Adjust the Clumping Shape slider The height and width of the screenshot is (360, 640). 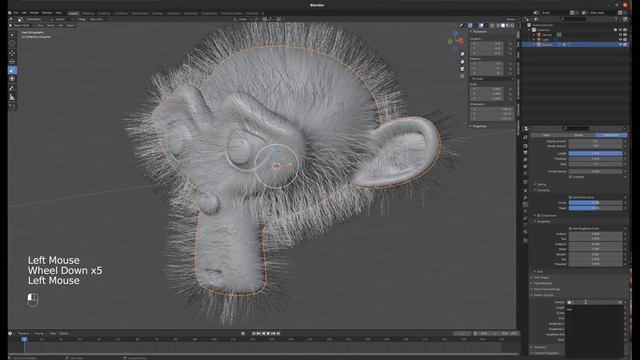click(596, 208)
